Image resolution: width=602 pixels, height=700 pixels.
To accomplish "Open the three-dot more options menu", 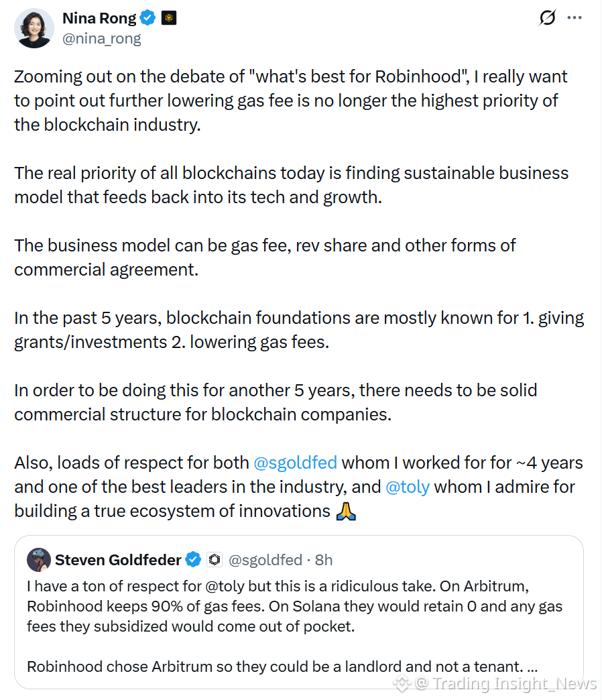I will point(575,18).
